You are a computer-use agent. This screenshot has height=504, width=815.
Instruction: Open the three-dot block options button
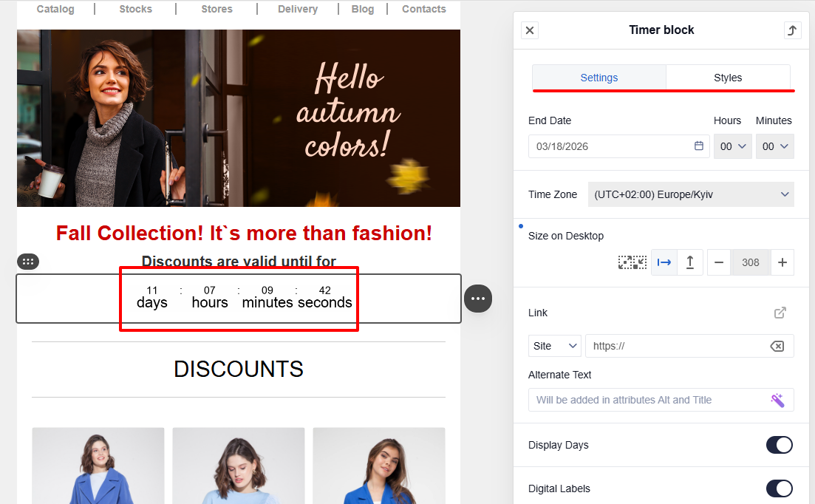pos(478,299)
